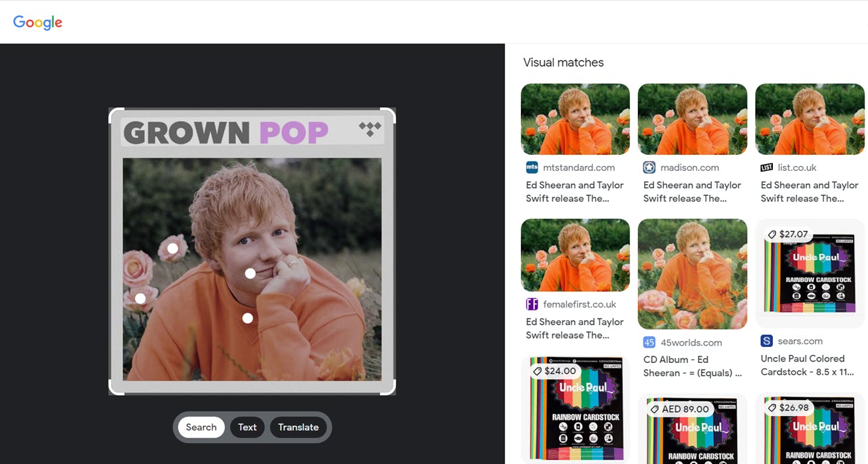Select the white dot on the orange sweater
The image size is (868, 464).
[x=247, y=318]
